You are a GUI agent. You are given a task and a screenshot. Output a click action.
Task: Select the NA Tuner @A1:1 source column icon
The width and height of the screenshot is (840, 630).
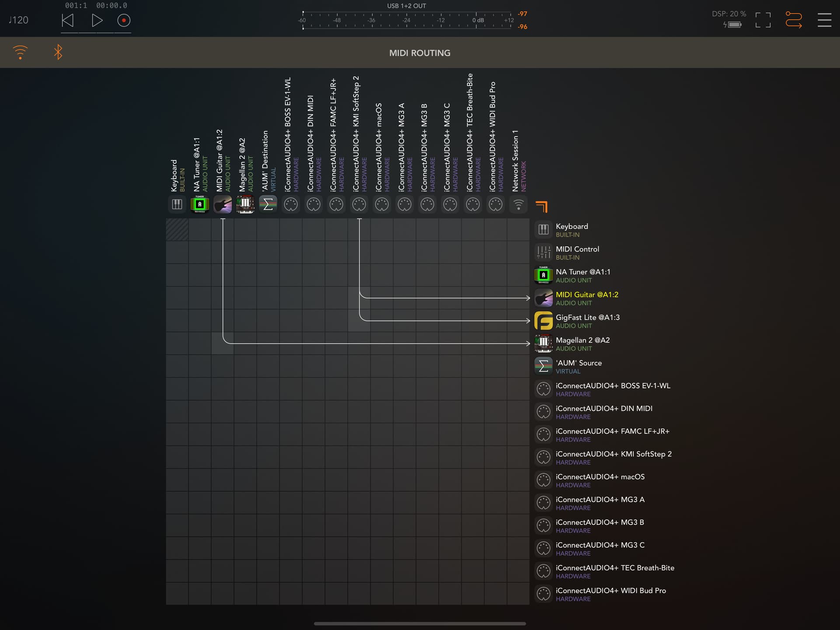[199, 204]
